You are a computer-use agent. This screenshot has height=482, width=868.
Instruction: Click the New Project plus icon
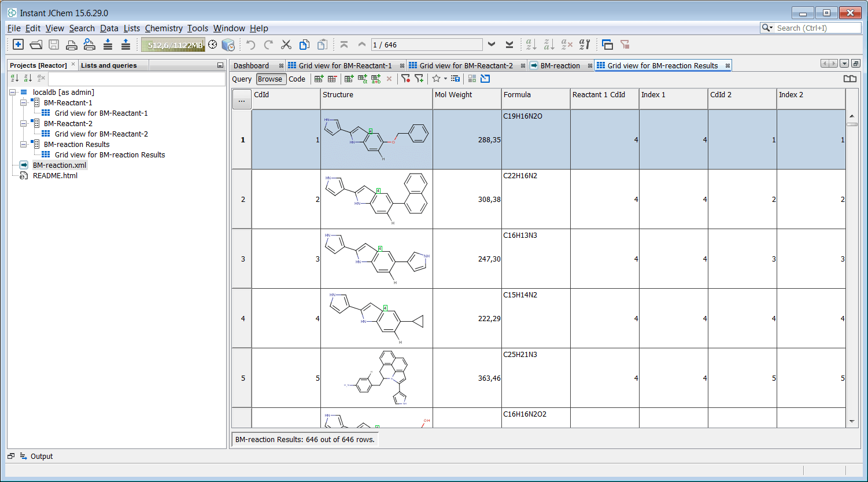click(18, 45)
